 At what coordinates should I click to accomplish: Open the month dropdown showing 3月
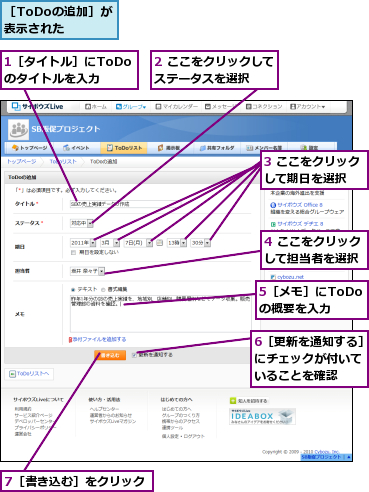(110, 243)
